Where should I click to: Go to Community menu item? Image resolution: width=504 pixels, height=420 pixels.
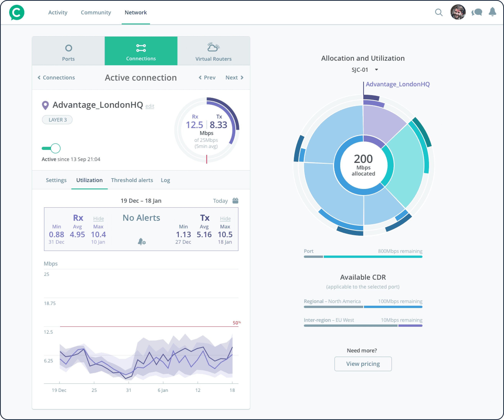pyautogui.click(x=96, y=12)
